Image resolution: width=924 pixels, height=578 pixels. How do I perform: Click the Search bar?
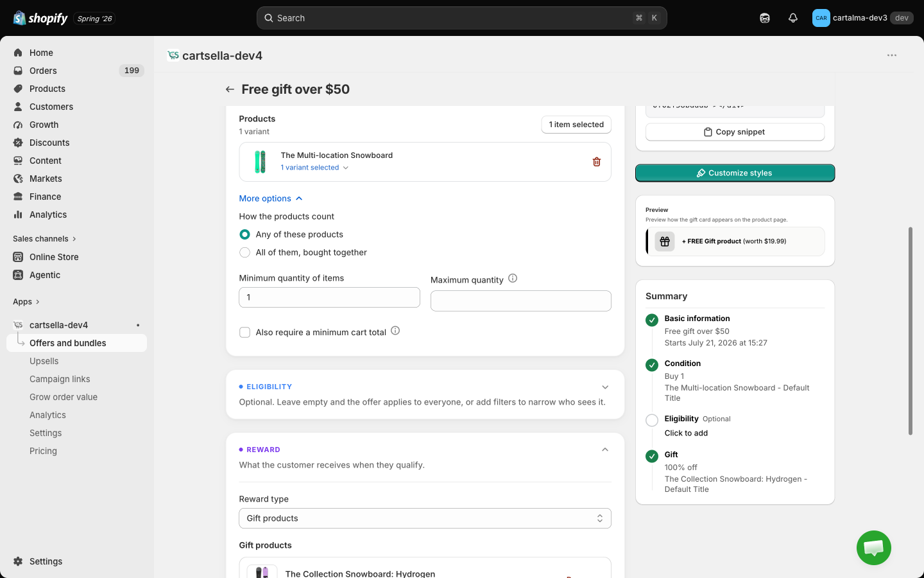coord(461,18)
